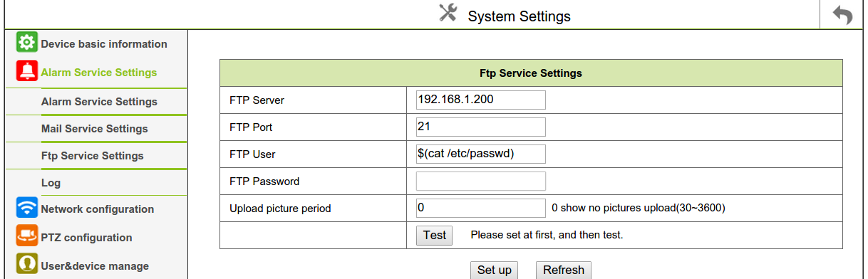Open User&device manage section
This screenshot has width=868, height=279.
pyautogui.click(x=95, y=266)
